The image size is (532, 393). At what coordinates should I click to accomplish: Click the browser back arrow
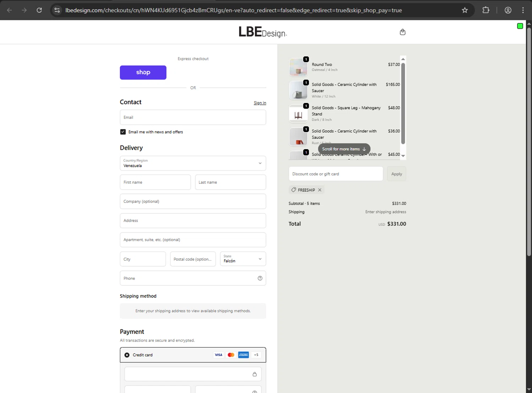pos(10,10)
